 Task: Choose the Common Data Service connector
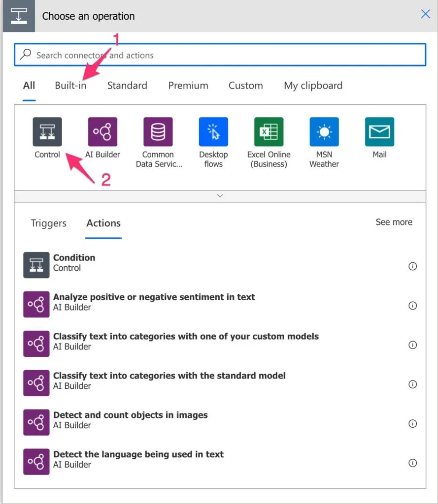(158, 132)
